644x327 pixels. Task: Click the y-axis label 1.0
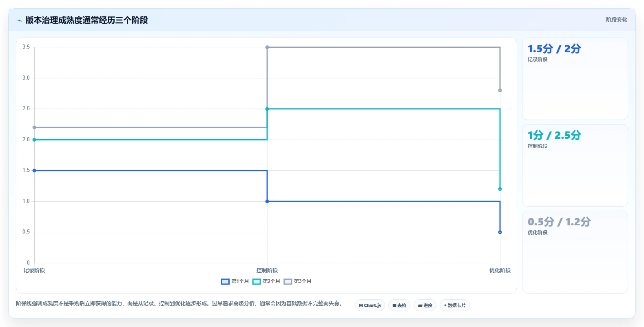(x=26, y=201)
